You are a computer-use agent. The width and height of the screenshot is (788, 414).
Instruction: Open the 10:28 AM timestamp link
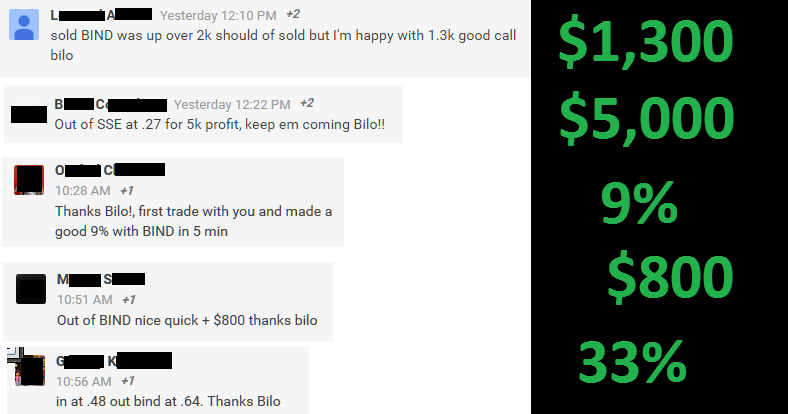(83, 191)
